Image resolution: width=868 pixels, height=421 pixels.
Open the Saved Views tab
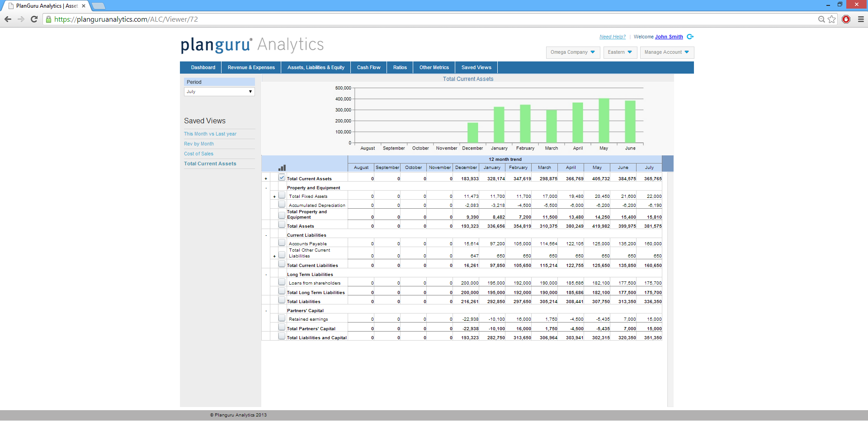(476, 68)
